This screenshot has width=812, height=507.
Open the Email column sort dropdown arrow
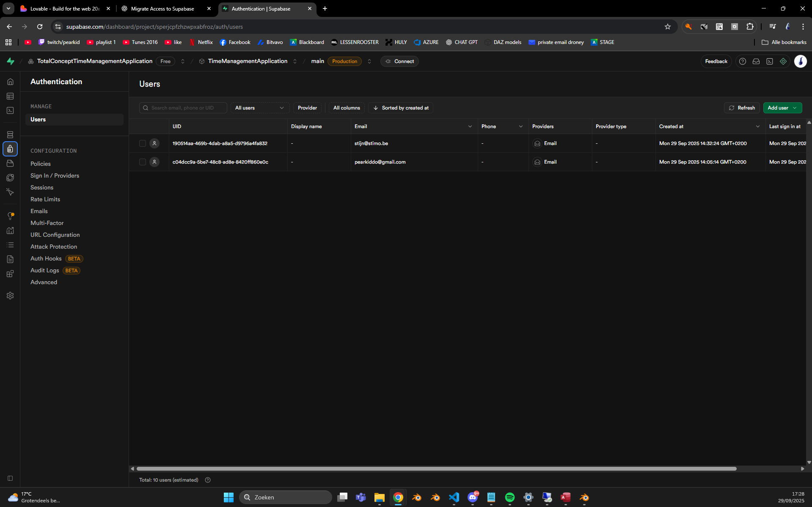[x=470, y=126]
